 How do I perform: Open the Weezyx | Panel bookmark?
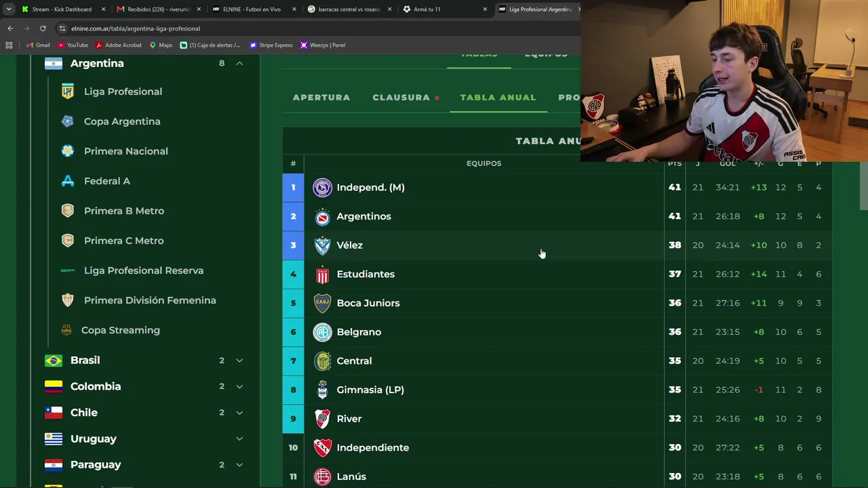point(323,45)
